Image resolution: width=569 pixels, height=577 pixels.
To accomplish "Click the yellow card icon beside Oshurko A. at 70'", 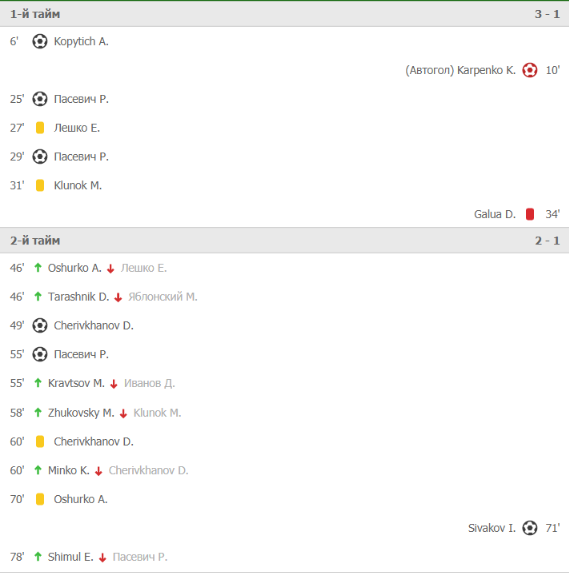I will pyautogui.click(x=40, y=499).
